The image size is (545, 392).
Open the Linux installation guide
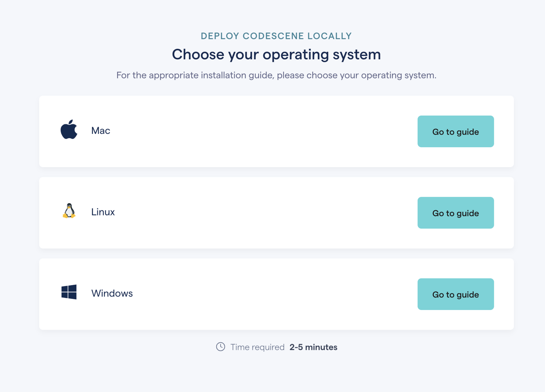coord(455,213)
